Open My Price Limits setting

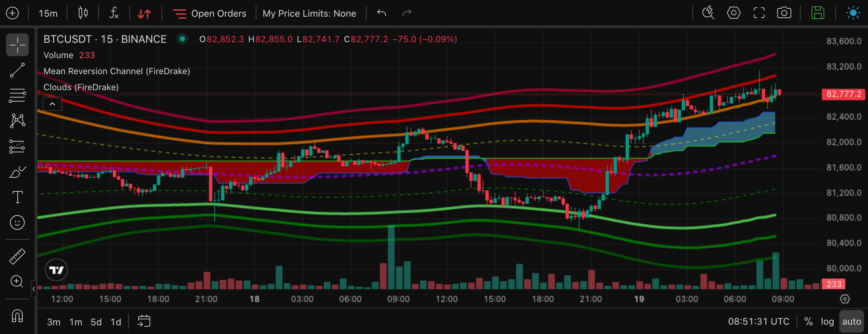tap(309, 13)
